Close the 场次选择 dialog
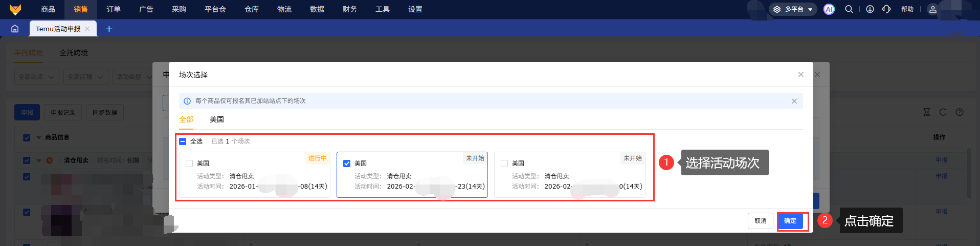Image resolution: width=980 pixels, height=246 pixels. [x=801, y=74]
